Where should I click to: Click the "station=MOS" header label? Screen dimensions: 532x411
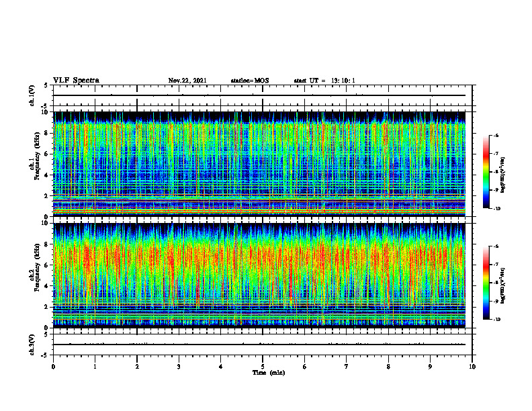click(250, 81)
